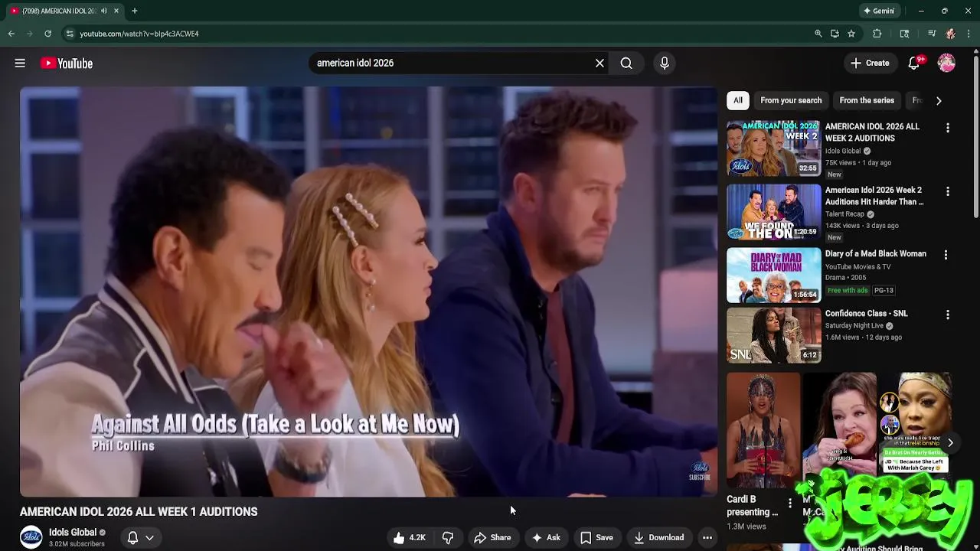This screenshot has height=551, width=980.
Task: Click the '3.02M subscribers' text
Action: pyautogui.click(x=77, y=544)
